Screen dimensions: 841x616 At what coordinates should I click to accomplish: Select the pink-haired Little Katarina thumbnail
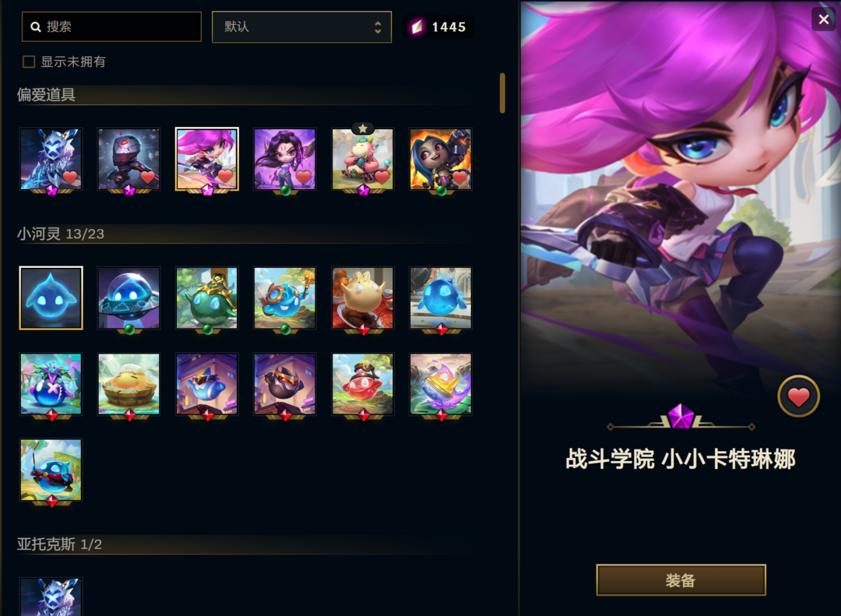click(x=207, y=159)
